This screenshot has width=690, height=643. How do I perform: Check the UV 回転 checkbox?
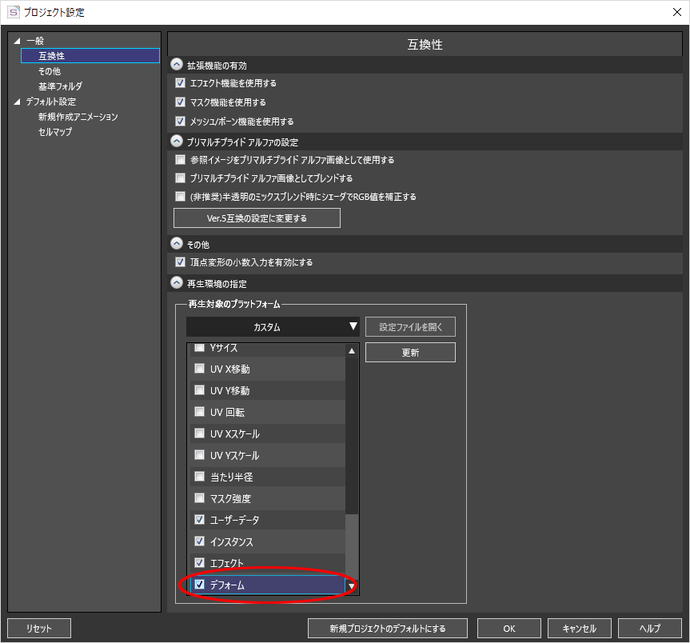click(199, 412)
